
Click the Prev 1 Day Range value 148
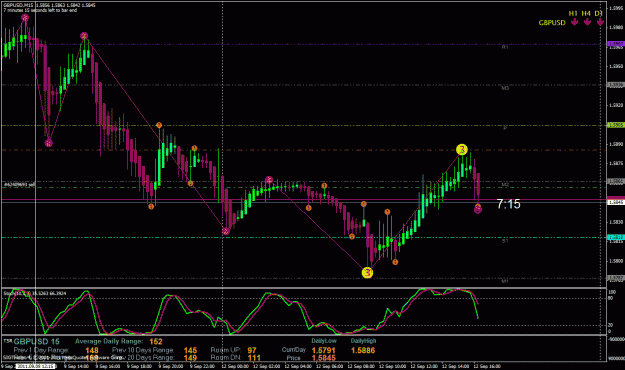click(92, 350)
